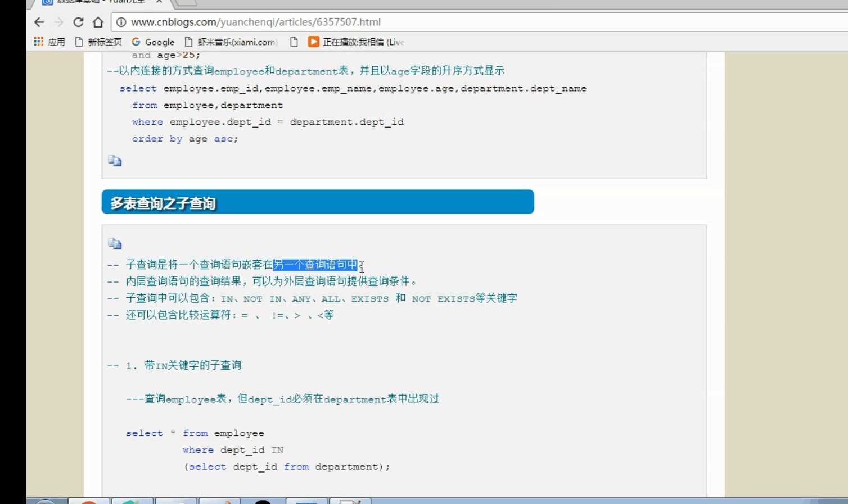Click highlighted text 另一个查询语句中
The height and width of the screenshot is (504, 848).
pos(315,265)
